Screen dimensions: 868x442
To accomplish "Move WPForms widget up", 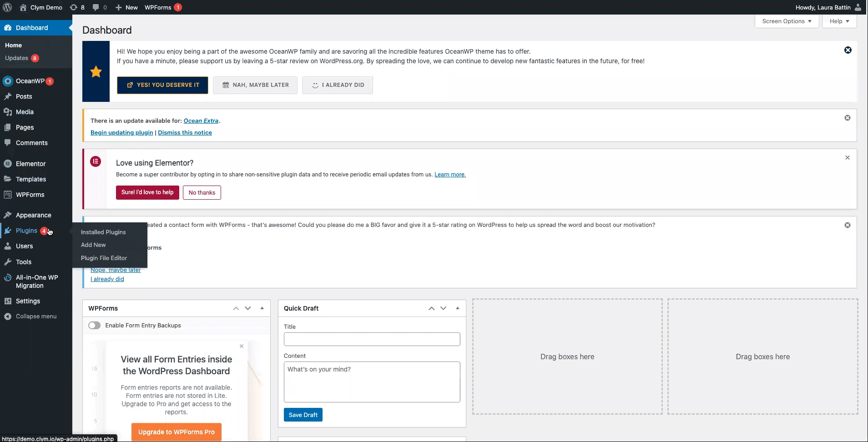I will point(236,308).
